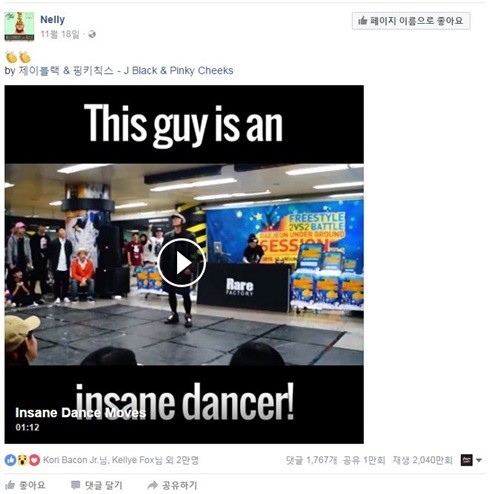491x494 pixels.
Task: Click the heart love reaction icon
Action: (34, 460)
